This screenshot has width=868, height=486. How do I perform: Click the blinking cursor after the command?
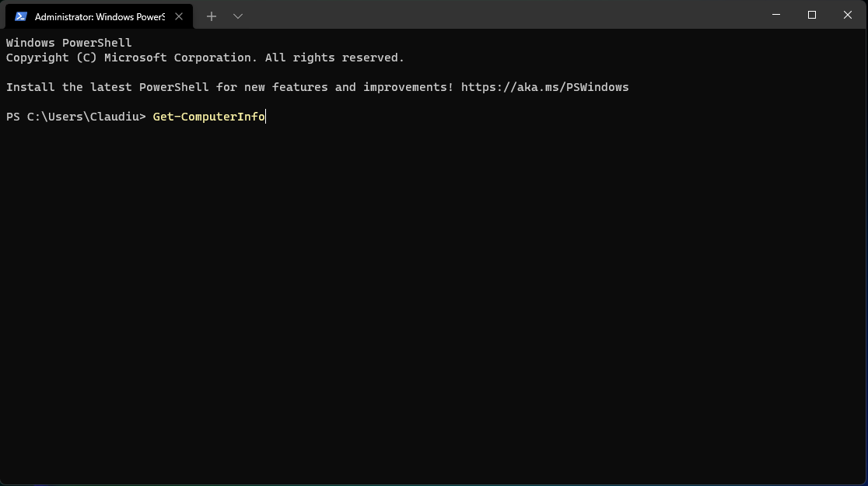[265, 116]
